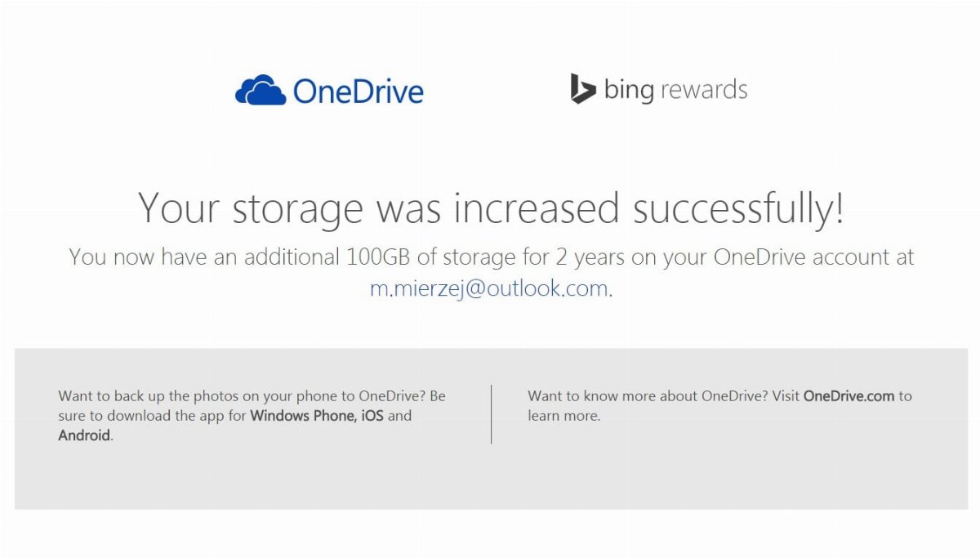Open the Windows Phone app link

(301, 415)
